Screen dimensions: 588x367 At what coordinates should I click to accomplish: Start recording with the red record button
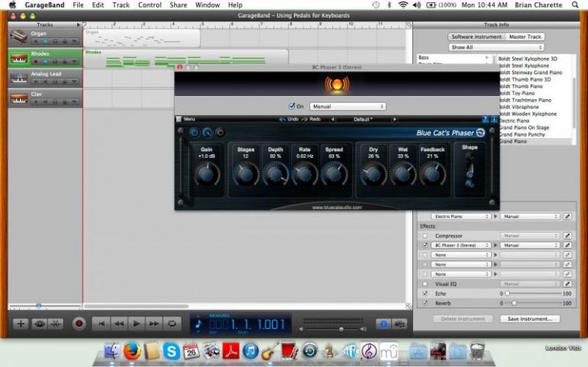[x=79, y=324]
